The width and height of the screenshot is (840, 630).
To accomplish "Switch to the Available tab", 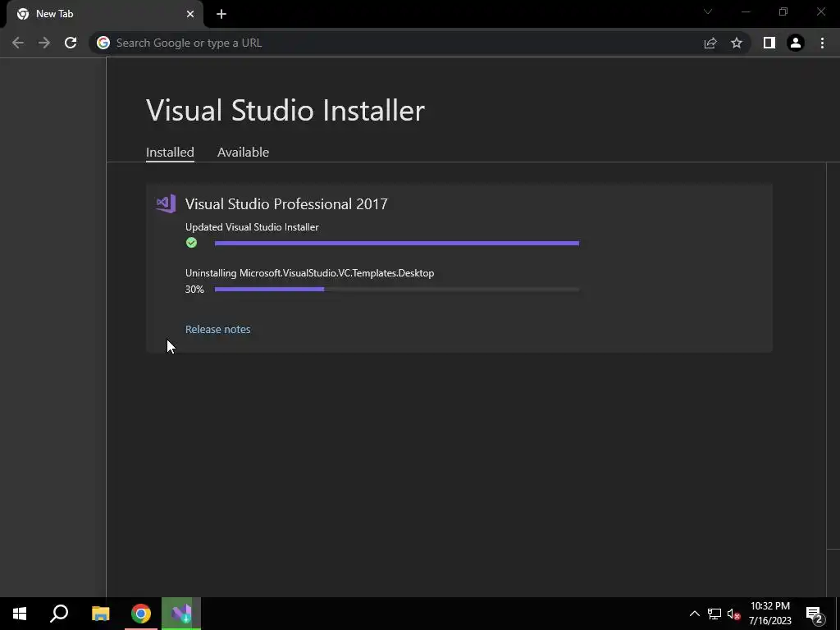I will click(x=243, y=152).
